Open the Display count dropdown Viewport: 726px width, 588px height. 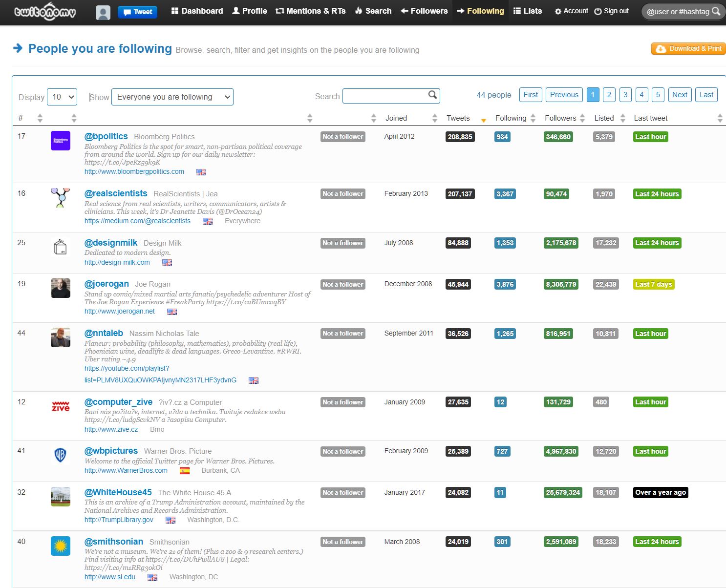pos(62,97)
